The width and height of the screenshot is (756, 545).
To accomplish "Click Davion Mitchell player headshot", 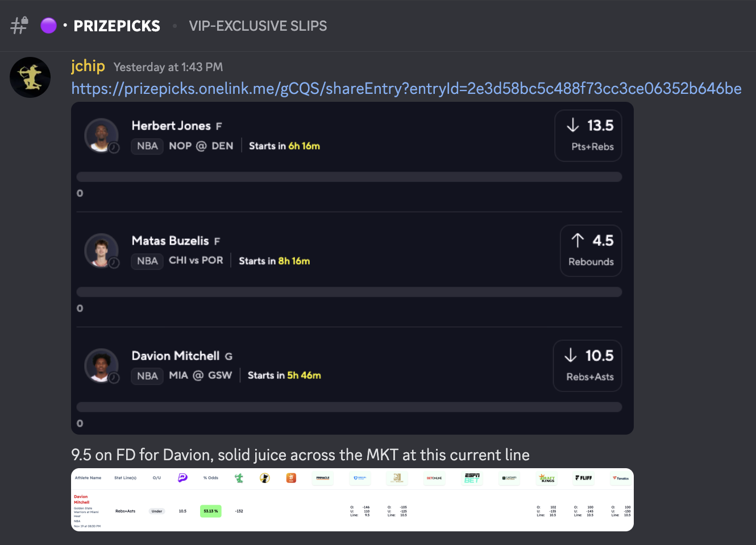I will pos(101,365).
